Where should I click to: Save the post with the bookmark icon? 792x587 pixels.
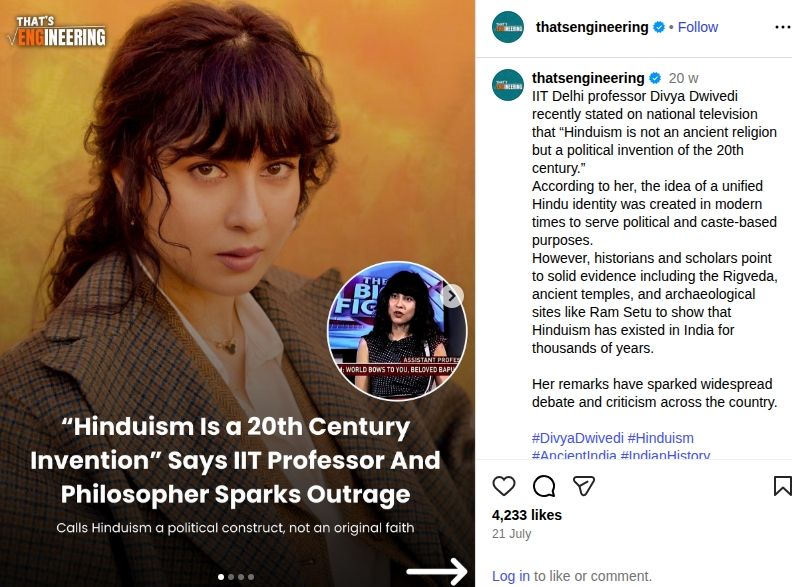click(x=782, y=486)
